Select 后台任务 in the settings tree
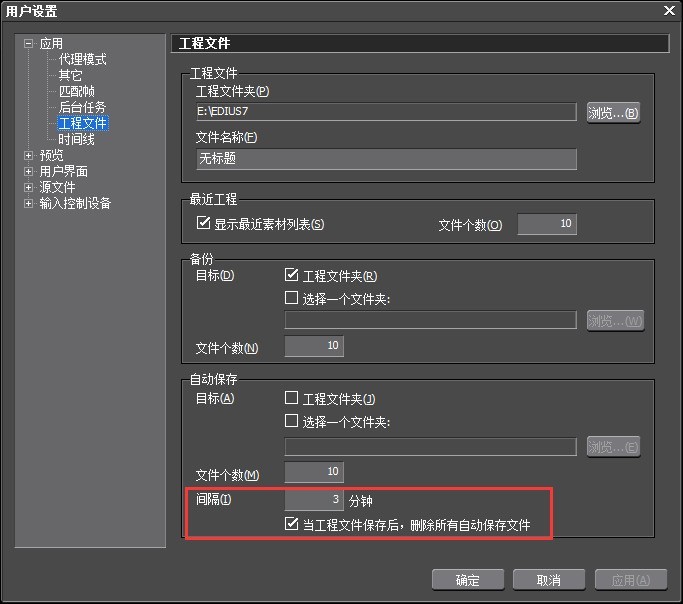 (x=82, y=107)
